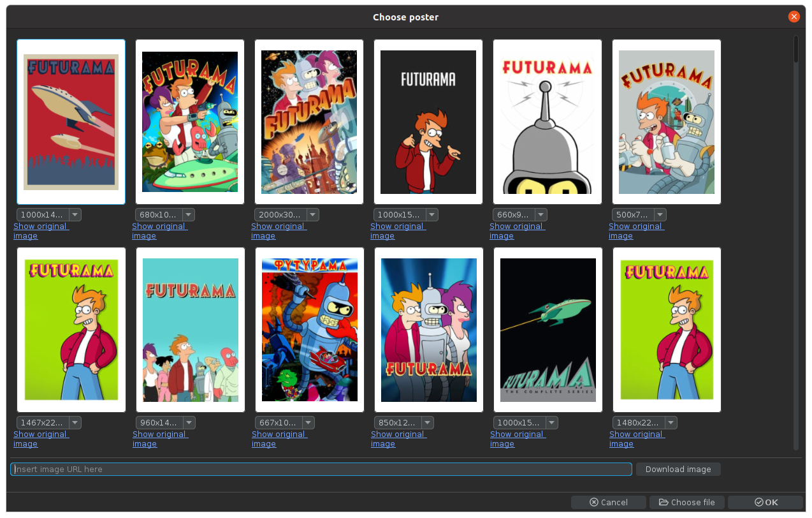Select the Bender head antenna poster
The width and height of the screenshot is (812, 518).
point(547,122)
